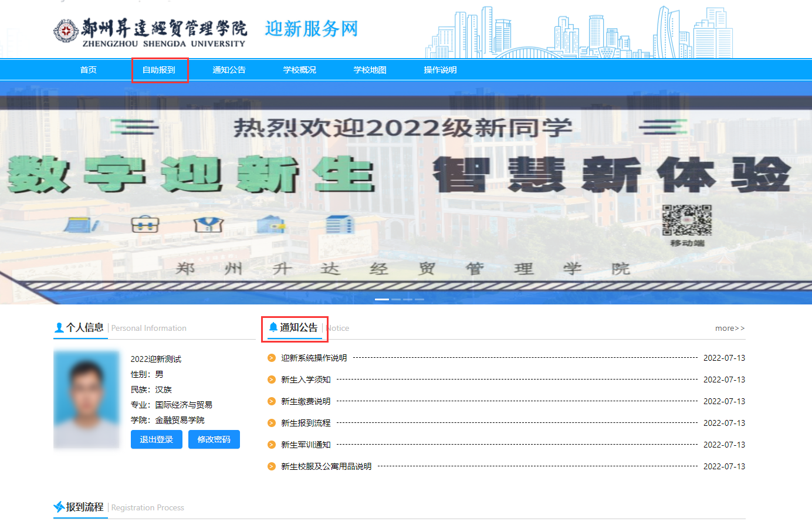Viewport: 812px width, 525px height.
Task: Click the bell icon beside 通知公告 heading
Action: (x=273, y=327)
